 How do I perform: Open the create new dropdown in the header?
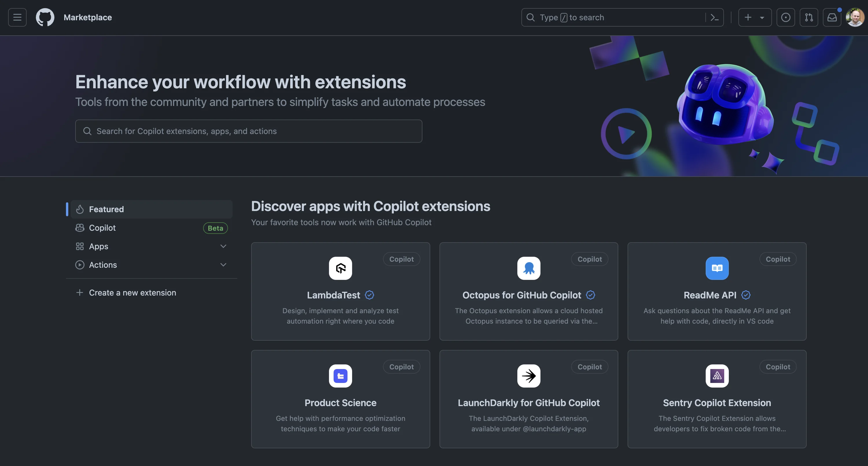tap(755, 17)
